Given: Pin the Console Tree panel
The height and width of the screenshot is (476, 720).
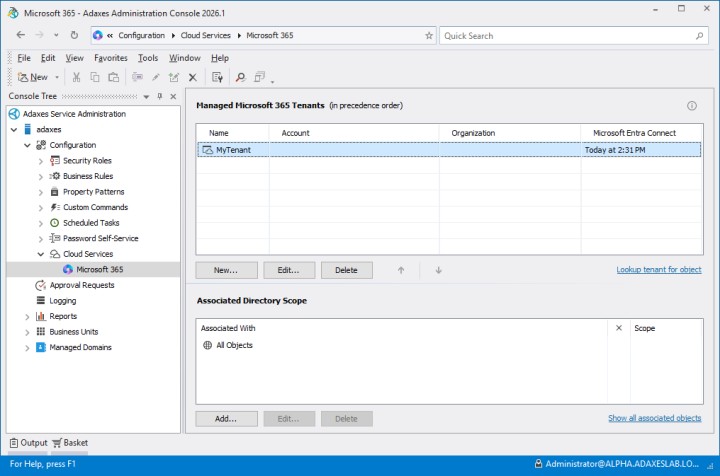Looking at the screenshot, I should point(159,96).
